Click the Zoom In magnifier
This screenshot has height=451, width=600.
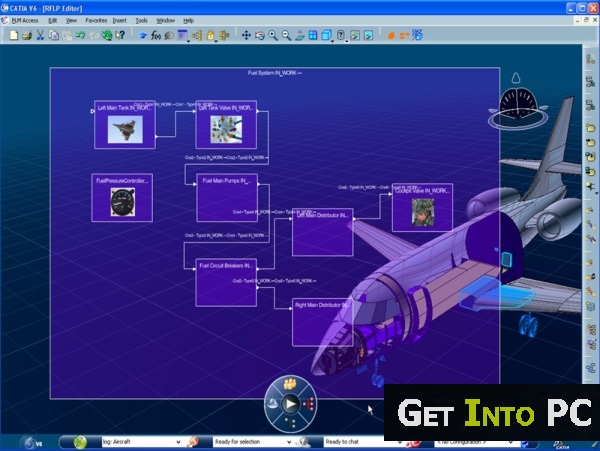(273, 36)
